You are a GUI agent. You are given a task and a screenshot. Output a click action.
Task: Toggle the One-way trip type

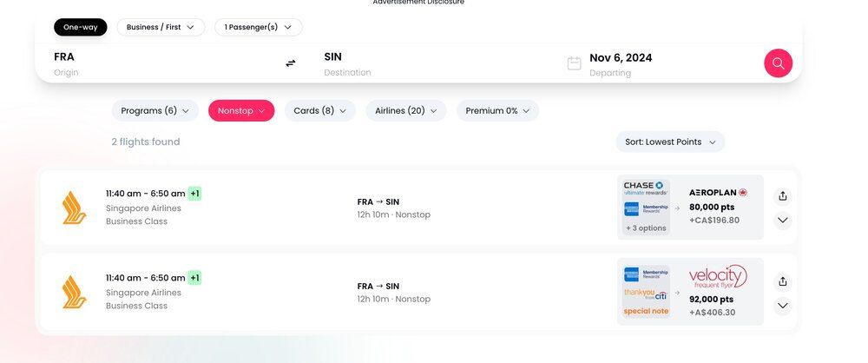[80, 27]
